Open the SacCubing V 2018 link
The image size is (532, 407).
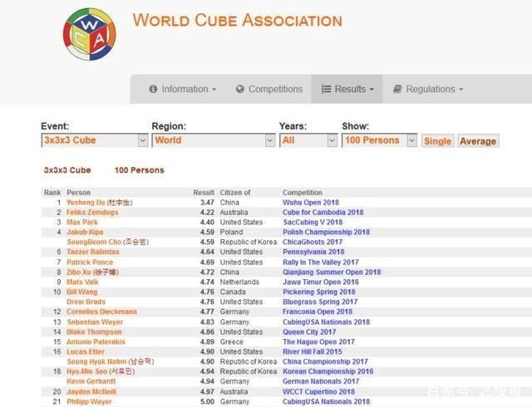point(313,222)
